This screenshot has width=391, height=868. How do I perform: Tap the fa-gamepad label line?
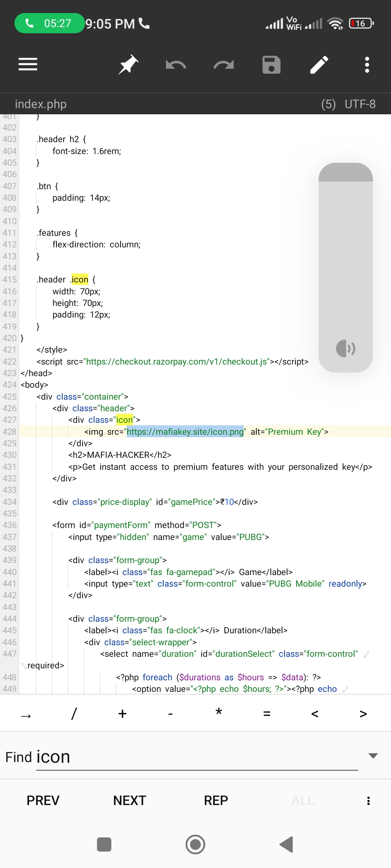click(188, 572)
